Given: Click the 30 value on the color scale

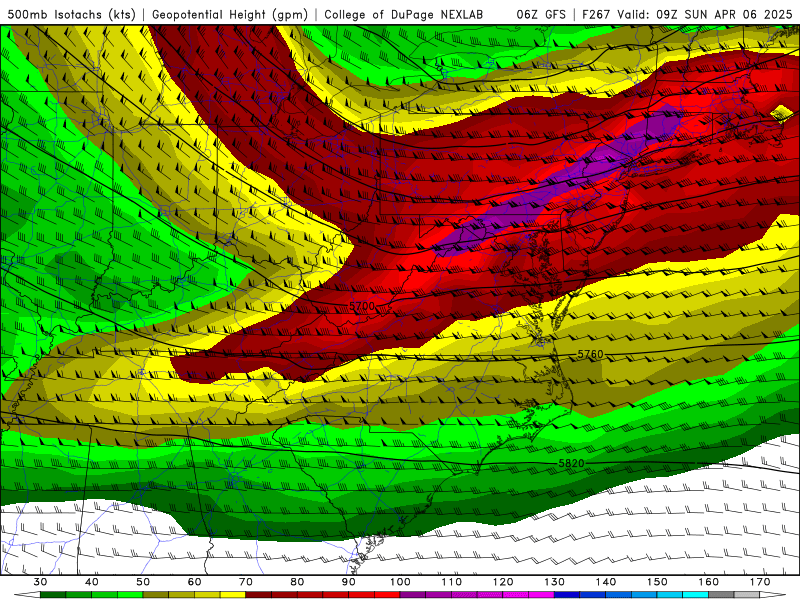Looking at the screenshot, I should (40, 582).
